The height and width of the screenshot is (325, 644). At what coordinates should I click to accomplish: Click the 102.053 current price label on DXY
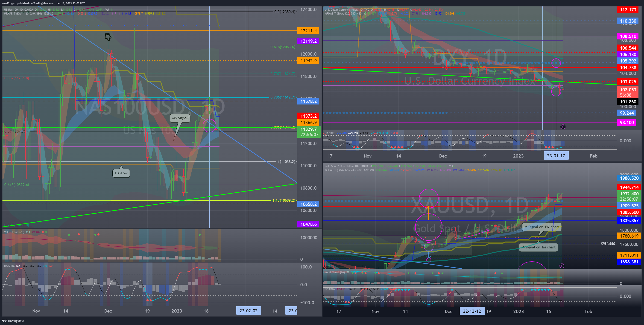[x=628, y=92]
